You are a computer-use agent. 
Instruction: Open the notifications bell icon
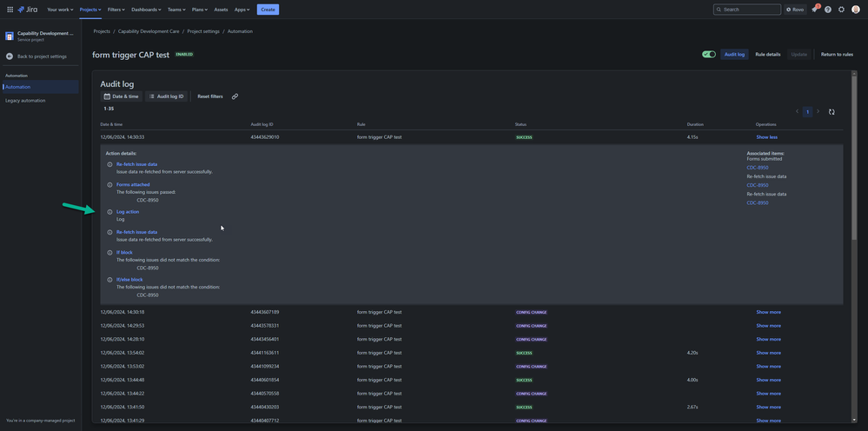pyautogui.click(x=814, y=10)
